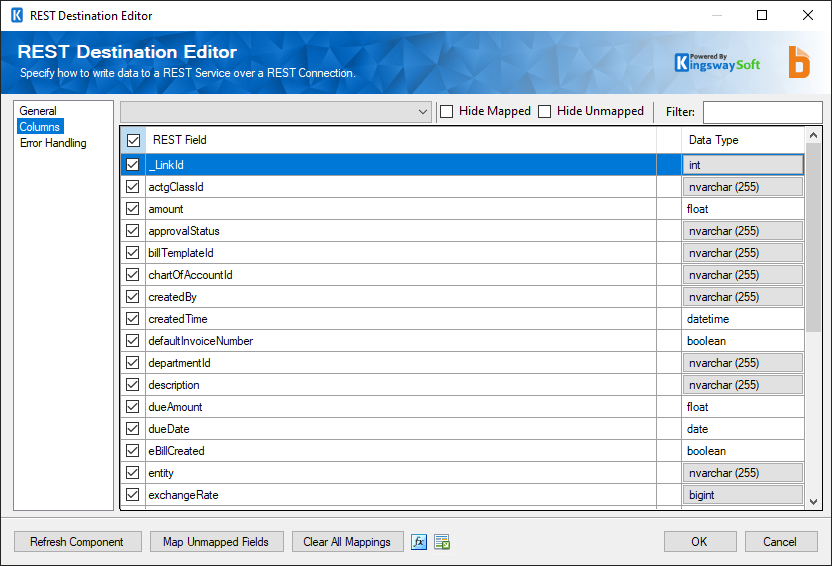Open data type dropdown for billTemplateId
This screenshot has width=832, height=566.
tap(743, 253)
